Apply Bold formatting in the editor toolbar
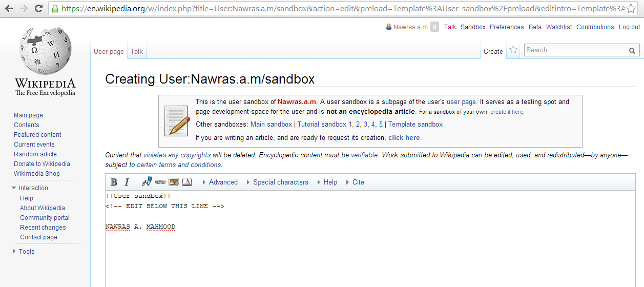This screenshot has height=287, width=644. tap(114, 182)
